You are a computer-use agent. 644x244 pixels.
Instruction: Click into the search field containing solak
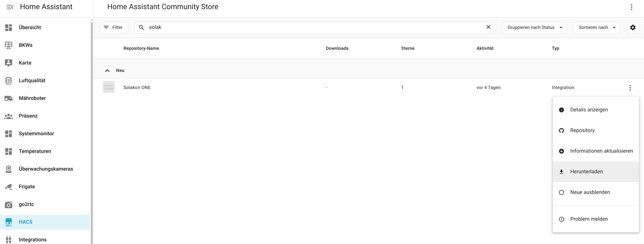[x=315, y=27]
